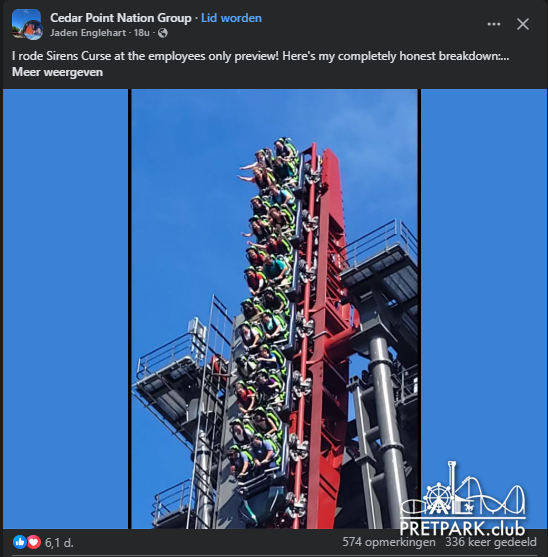This screenshot has height=557, width=548.
Task: View the 6,1 d. reactions list
Action: 59,542
